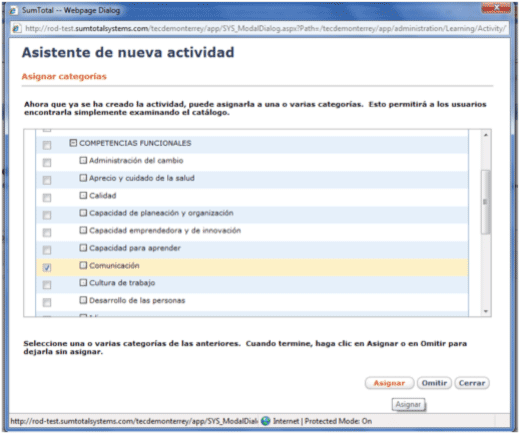The width and height of the screenshot is (519, 434).
Task: Click the node icon beside Cultura de trabajo
Action: click(x=83, y=283)
